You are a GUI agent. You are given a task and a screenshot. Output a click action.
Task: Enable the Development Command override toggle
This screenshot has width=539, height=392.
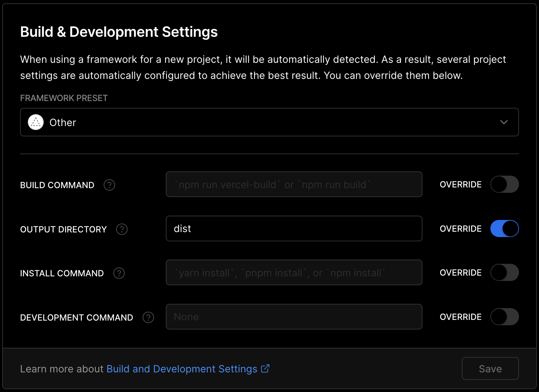coord(504,317)
